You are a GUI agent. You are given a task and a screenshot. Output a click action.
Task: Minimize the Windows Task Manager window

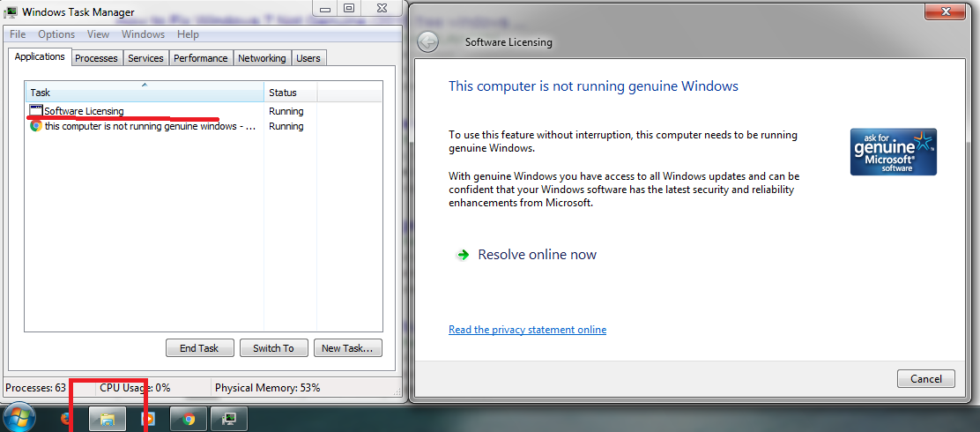[323, 8]
